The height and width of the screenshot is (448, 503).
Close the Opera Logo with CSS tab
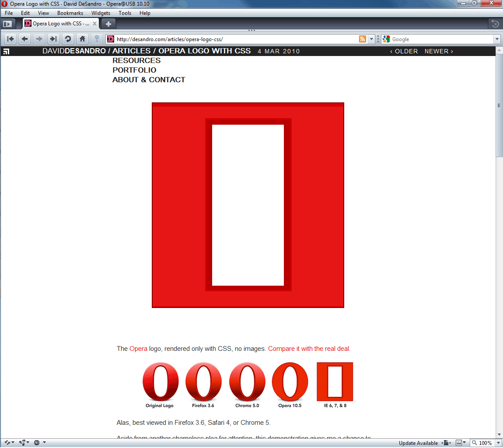click(94, 24)
